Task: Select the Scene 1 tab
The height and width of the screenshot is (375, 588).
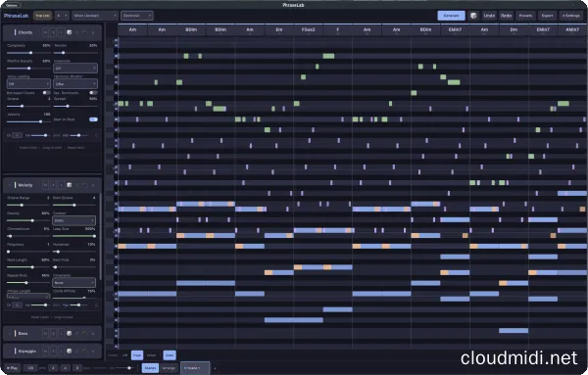Action: click(195, 368)
